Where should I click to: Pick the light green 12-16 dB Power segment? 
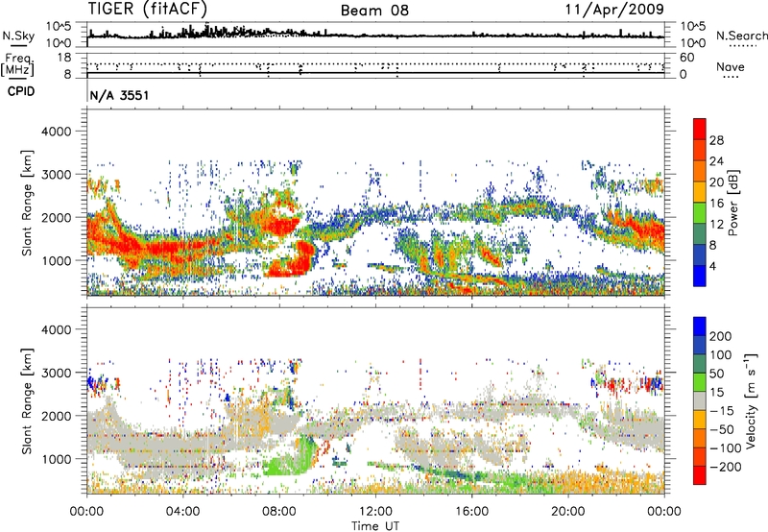(x=700, y=213)
